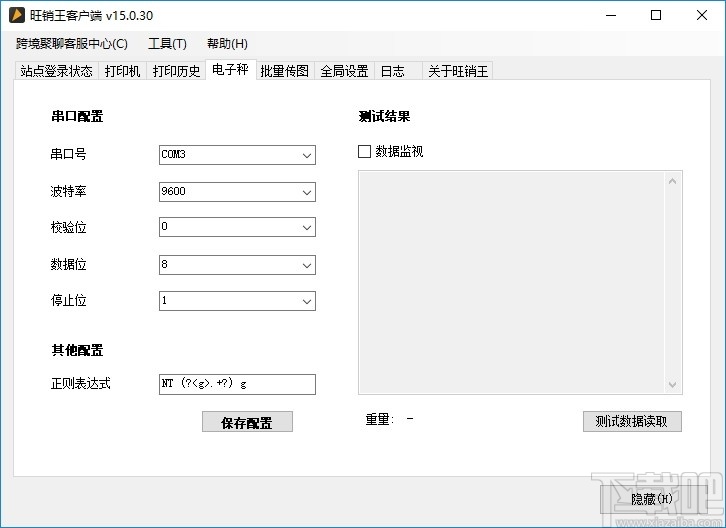
Task: Click the 串口配置 section heading
Action: coord(77,116)
